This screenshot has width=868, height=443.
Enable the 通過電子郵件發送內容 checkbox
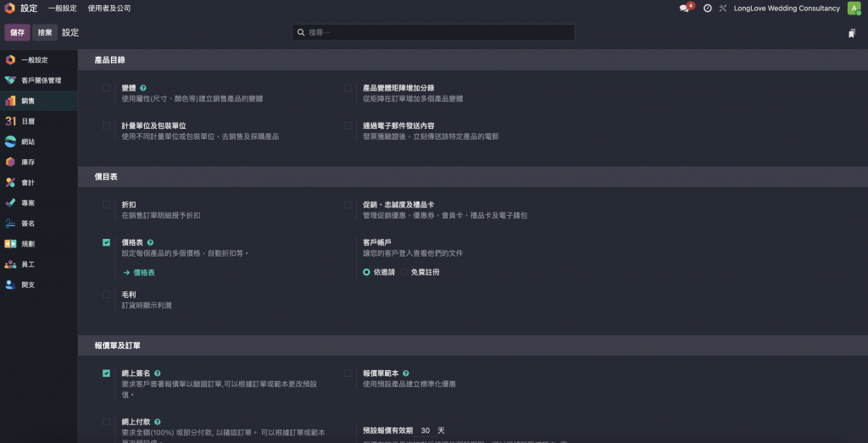click(x=347, y=125)
